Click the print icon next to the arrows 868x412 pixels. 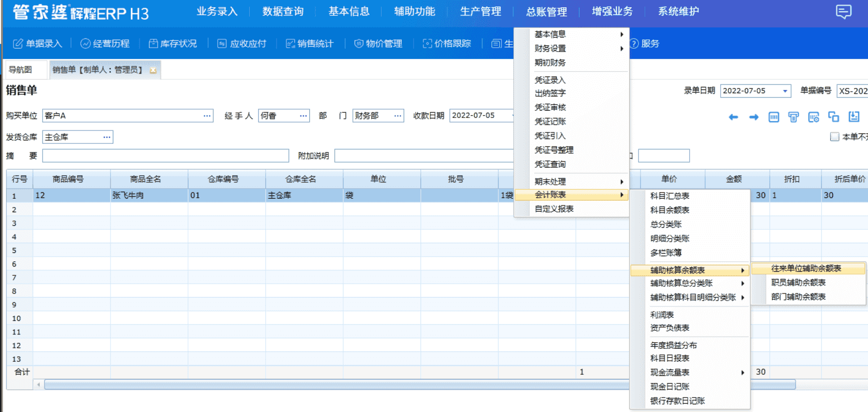pyautogui.click(x=793, y=117)
